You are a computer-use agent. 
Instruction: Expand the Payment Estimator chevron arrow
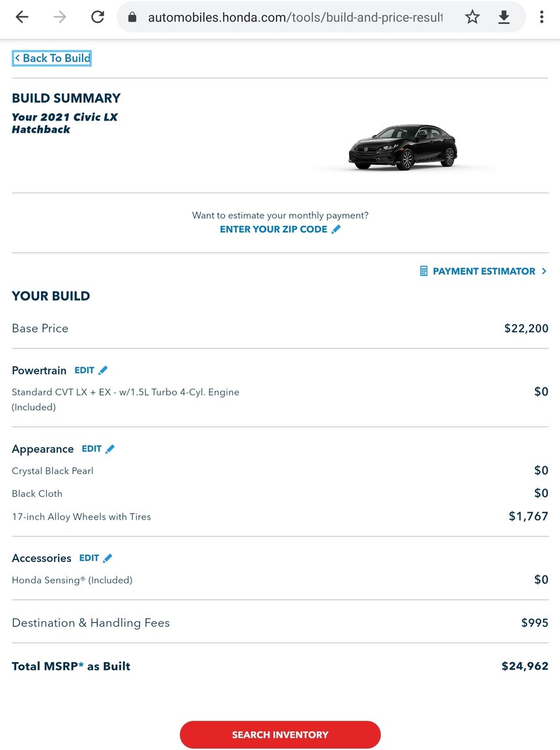tap(544, 271)
